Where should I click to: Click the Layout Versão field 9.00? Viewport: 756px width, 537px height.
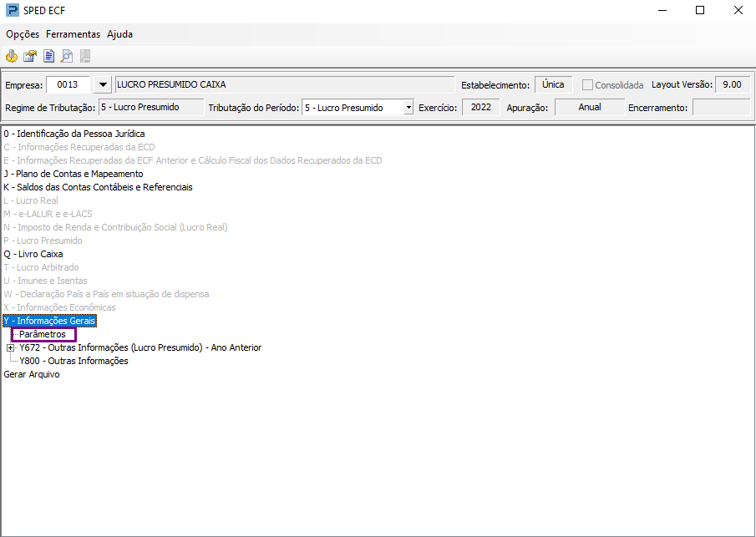pos(733,85)
